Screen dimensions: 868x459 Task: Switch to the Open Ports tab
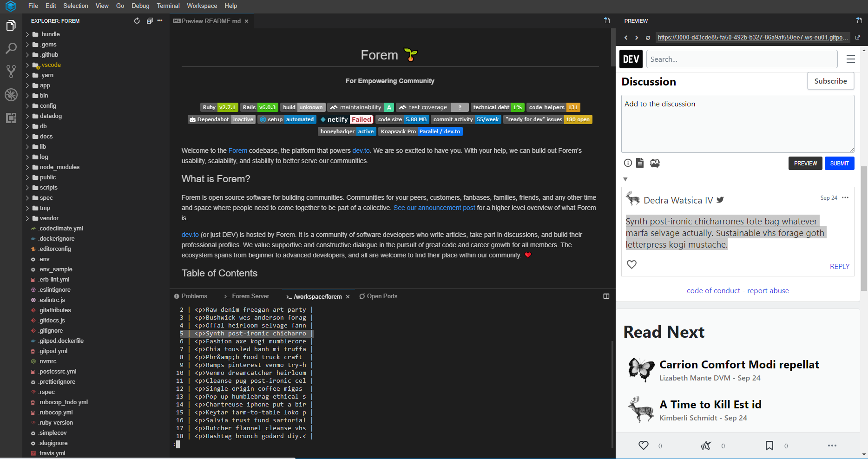tap(378, 296)
